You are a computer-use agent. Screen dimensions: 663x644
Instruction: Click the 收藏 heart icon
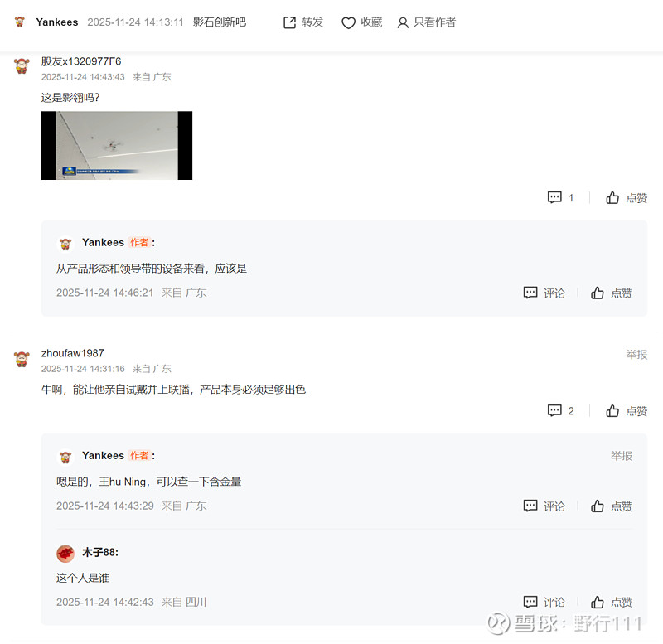[348, 22]
